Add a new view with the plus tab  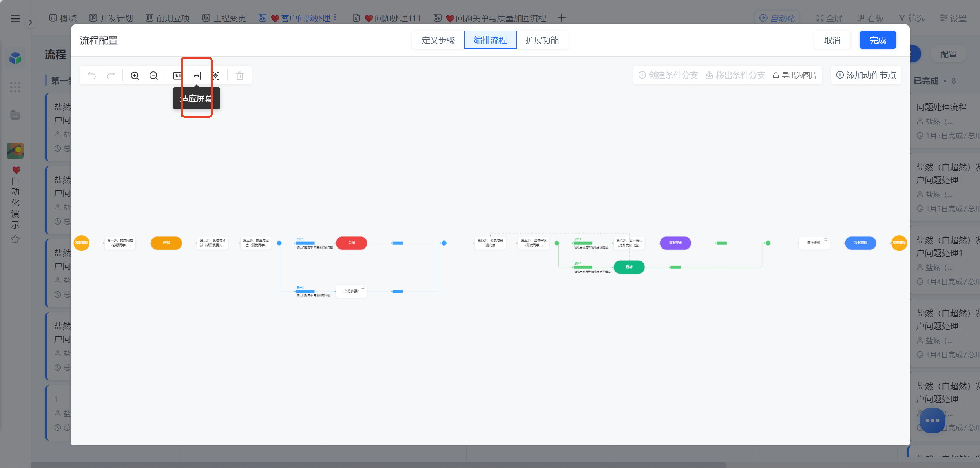point(562,18)
